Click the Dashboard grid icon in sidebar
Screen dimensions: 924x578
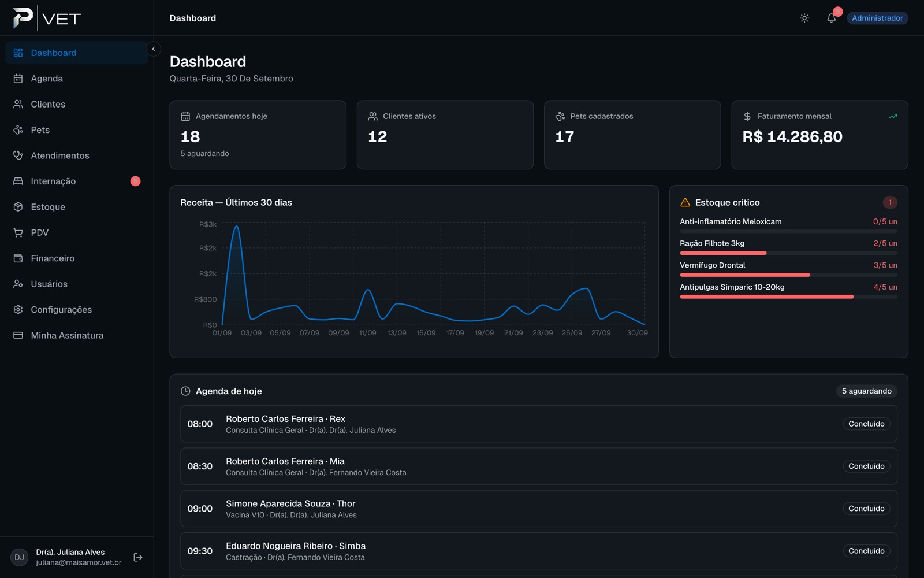pyautogui.click(x=18, y=53)
